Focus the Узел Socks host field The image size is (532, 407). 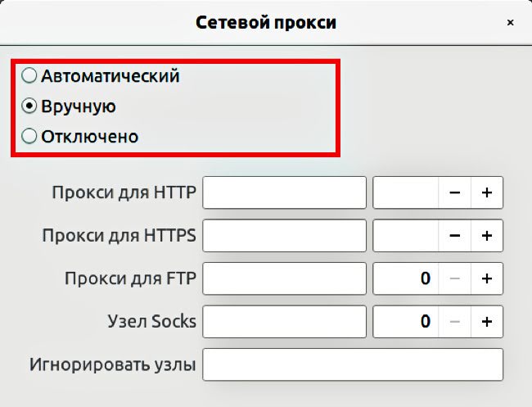pyautogui.click(x=284, y=322)
